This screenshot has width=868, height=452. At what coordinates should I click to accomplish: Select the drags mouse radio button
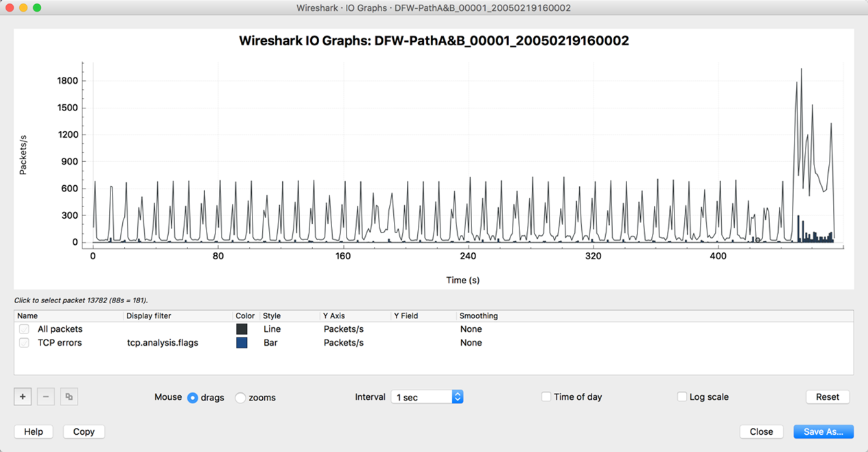[193, 398]
